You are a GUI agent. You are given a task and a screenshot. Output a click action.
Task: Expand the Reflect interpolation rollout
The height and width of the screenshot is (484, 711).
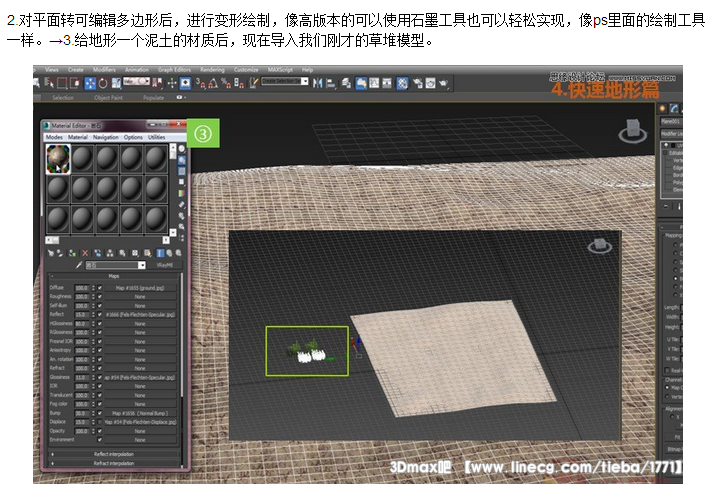click(114, 454)
